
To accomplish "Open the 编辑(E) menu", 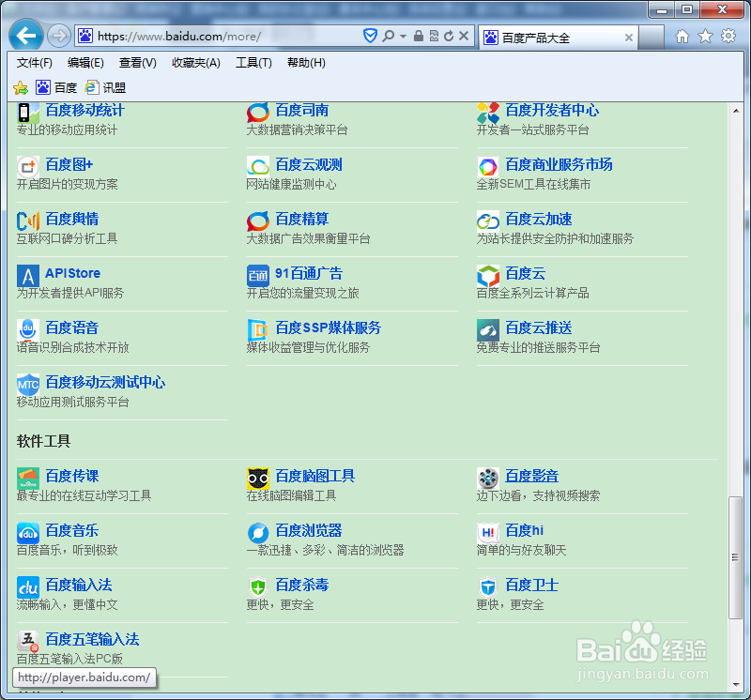I will click(85, 63).
